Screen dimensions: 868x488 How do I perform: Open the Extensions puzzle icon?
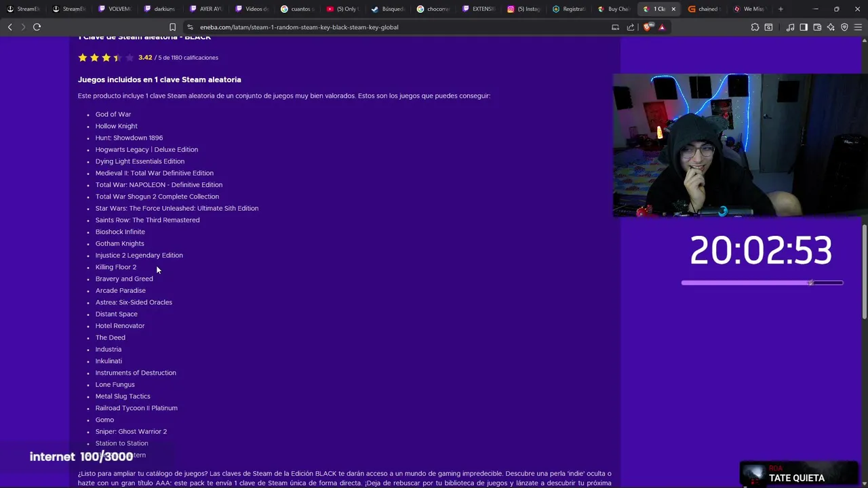click(755, 27)
